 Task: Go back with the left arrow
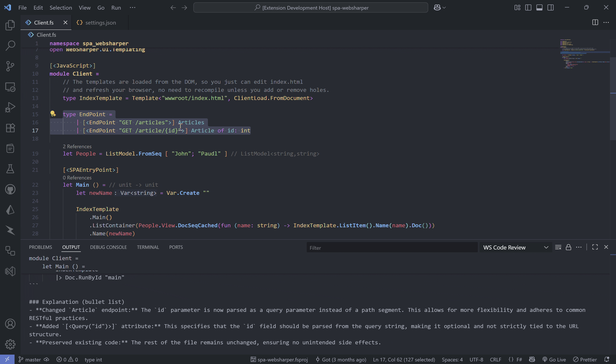(173, 8)
